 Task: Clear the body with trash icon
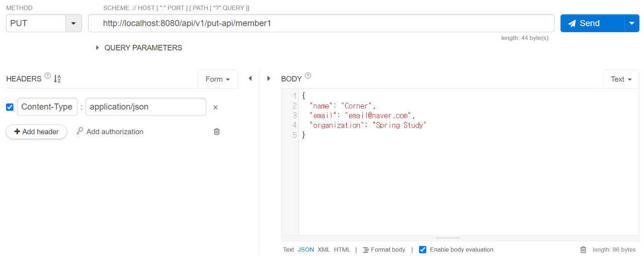(583, 249)
